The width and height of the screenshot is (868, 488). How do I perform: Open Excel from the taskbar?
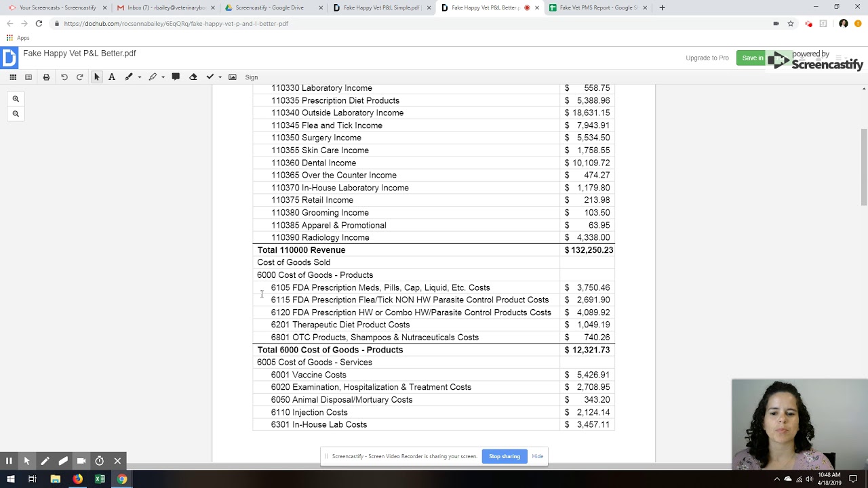tap(100, 479)
